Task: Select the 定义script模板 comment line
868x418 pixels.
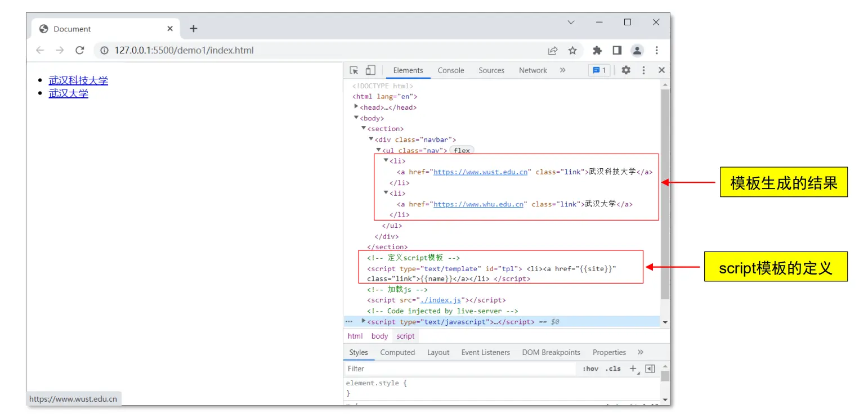Action: 414,258
